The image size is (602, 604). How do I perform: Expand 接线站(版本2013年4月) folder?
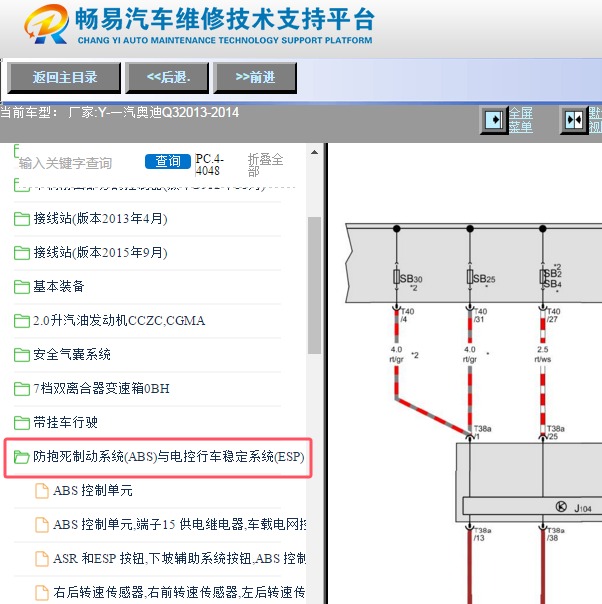[100, 219]
